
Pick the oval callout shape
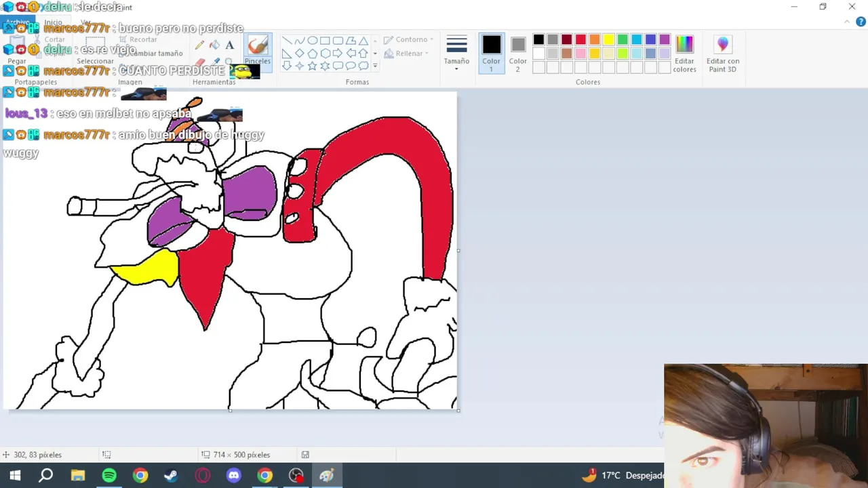coord(351,66)
